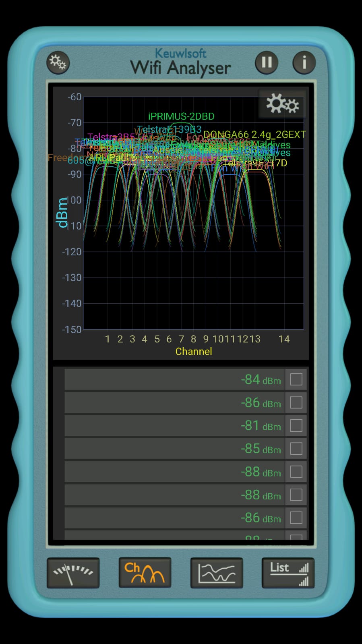
Task: Tick the checkbox for the -81 dBm network
Action: pyautogui.click(x=296, y=425)
